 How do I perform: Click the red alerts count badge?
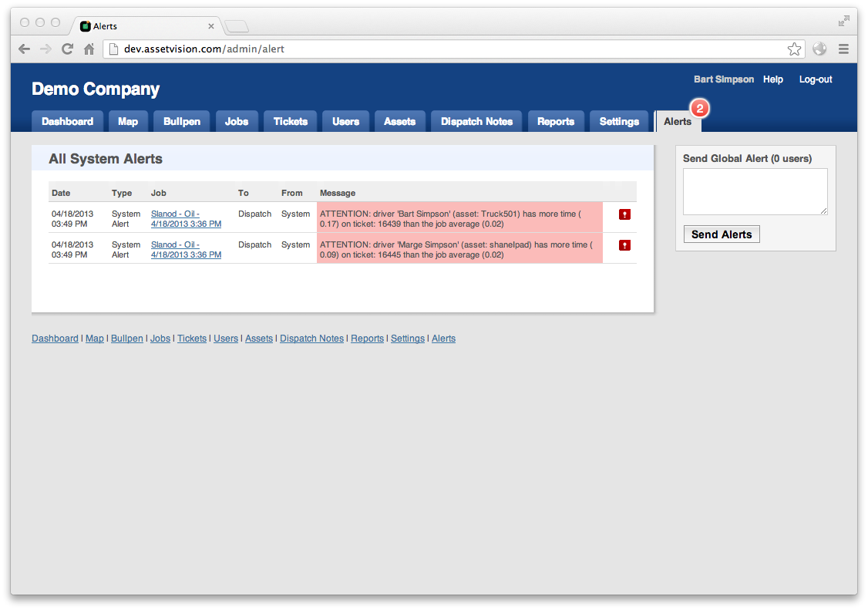[698, 108]
